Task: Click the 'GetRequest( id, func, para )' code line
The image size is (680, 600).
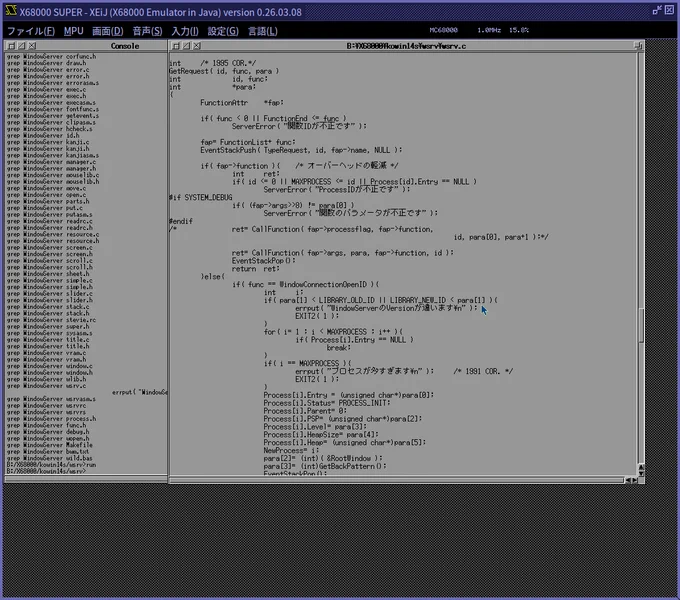Action: point(224,71)
